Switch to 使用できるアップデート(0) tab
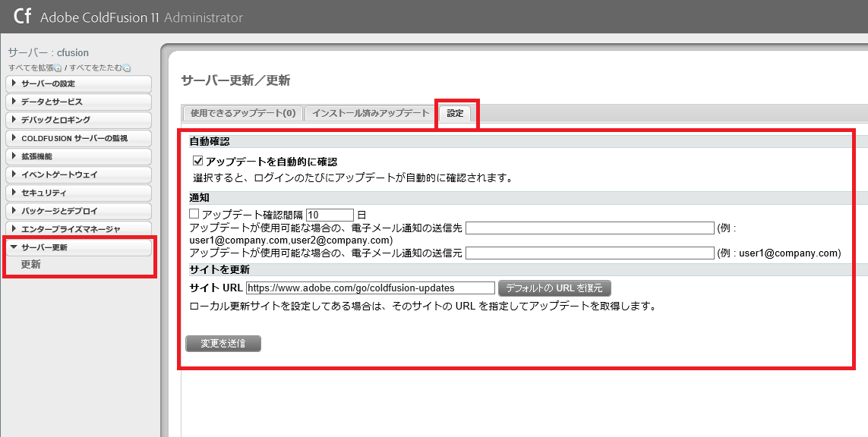 [243, 113]
